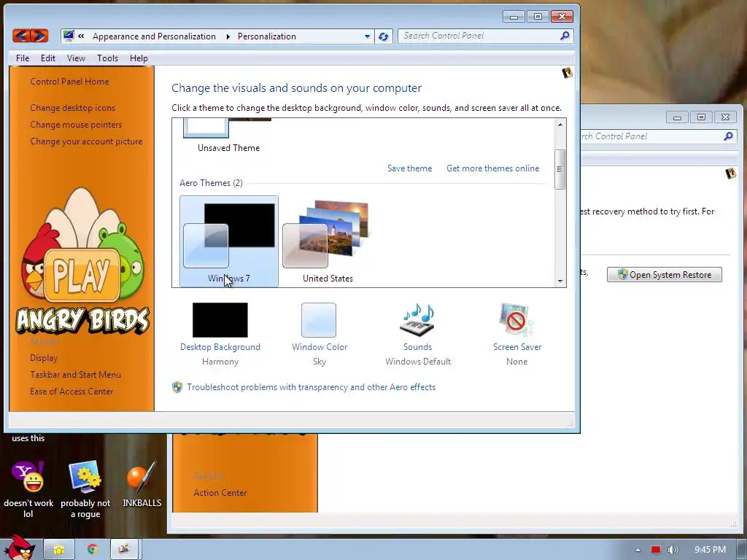Open the Screen Saver icon
This screenshot has height=560, width=747.
point(517,319)
